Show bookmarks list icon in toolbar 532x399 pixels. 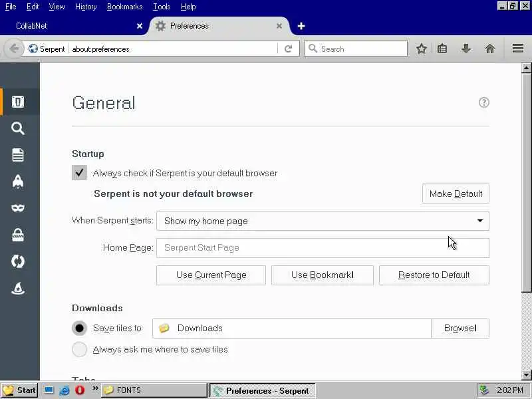442,49
